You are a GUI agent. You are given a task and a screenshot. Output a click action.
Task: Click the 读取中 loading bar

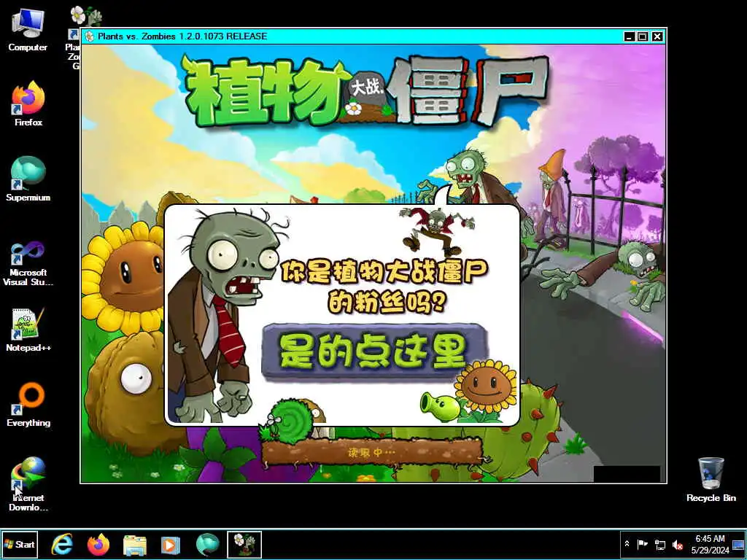(x=373, y=451)
